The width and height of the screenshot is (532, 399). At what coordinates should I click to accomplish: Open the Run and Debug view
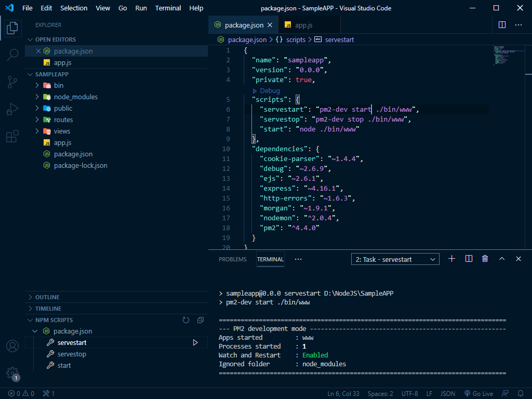pos(12,109)
